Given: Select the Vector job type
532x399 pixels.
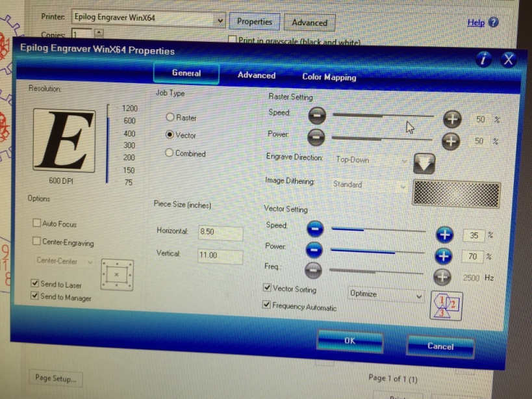Looking at the screenshot, I should click(x=170, y=135).
